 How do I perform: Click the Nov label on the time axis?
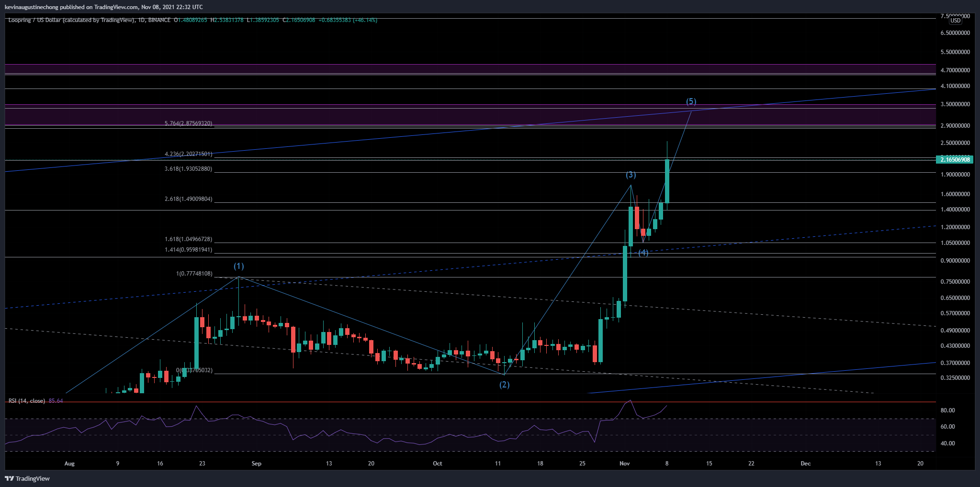pyautogui.click(x=624, y=464)
